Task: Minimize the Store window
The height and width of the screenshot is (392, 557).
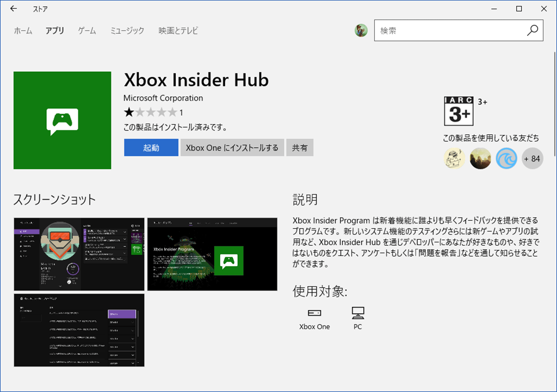Action: point(494,9)
